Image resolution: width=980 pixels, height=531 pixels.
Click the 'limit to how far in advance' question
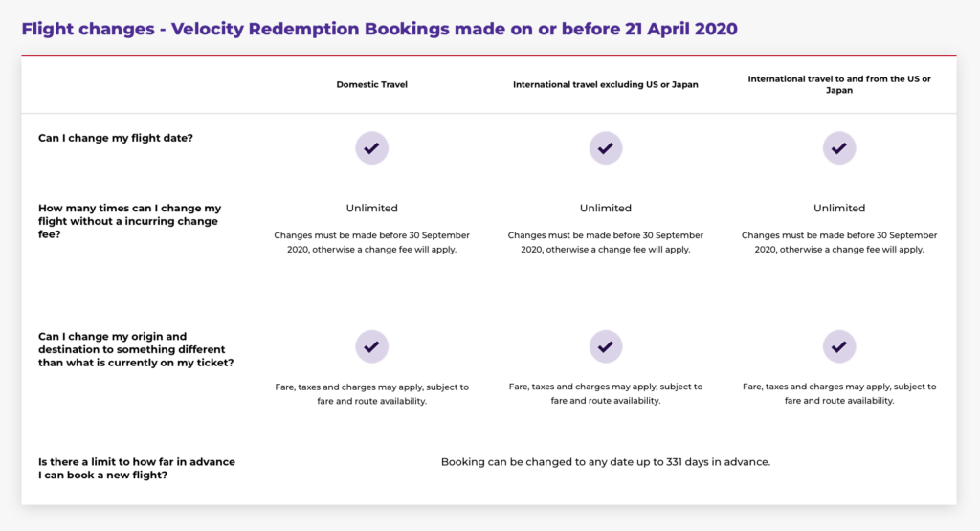click(x=137, y=469)
